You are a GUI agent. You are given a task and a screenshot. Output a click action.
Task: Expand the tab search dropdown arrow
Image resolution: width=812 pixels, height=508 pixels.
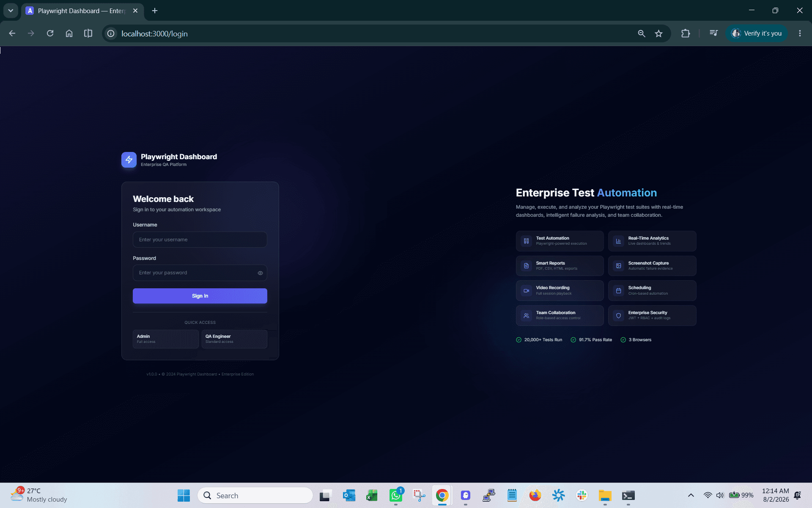coord(11,11)
